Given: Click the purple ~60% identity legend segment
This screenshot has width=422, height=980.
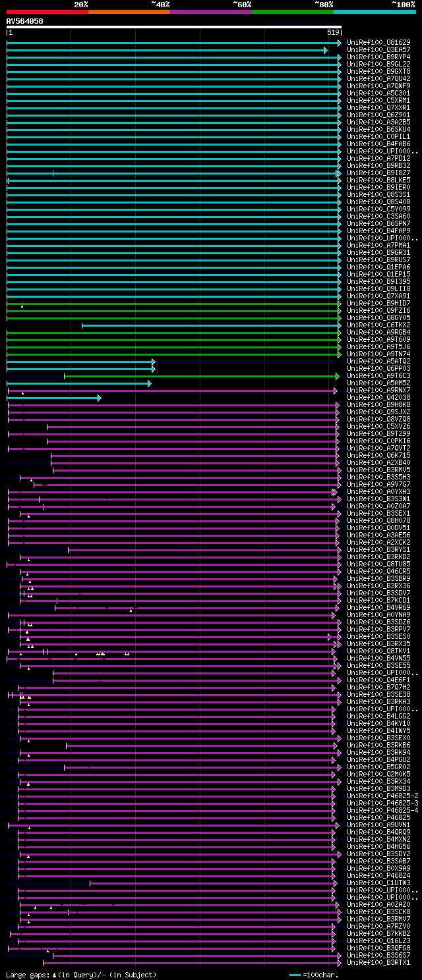Looking at the screenshot, I should tap(211, 12).
